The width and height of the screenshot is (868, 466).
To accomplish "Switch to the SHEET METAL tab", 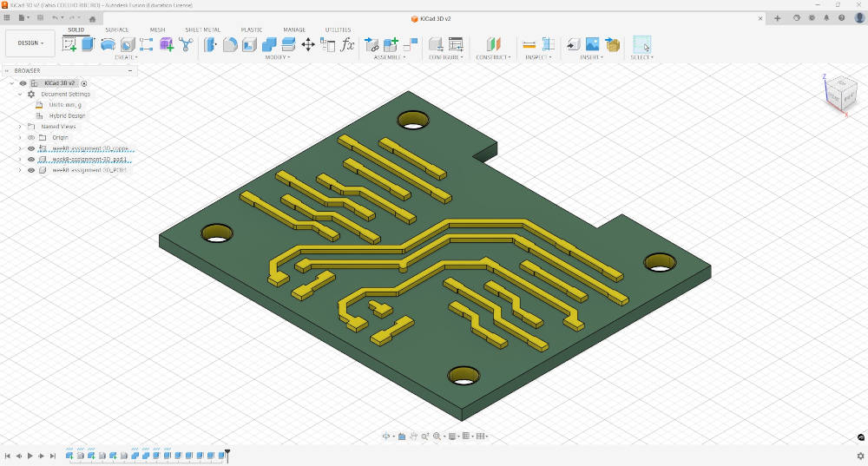I will (202, 30).
